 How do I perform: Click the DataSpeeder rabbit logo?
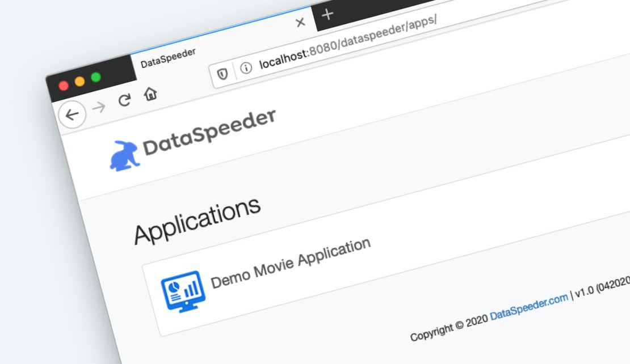(124, 156)
